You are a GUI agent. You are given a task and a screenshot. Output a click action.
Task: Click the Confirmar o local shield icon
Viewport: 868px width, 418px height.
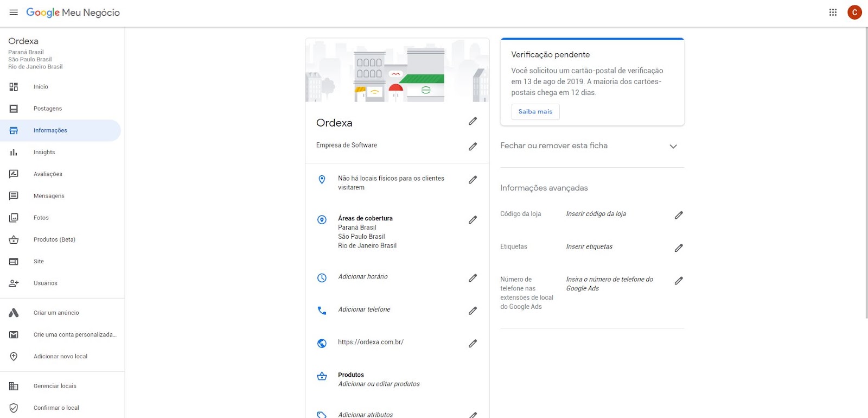[14, 408]
